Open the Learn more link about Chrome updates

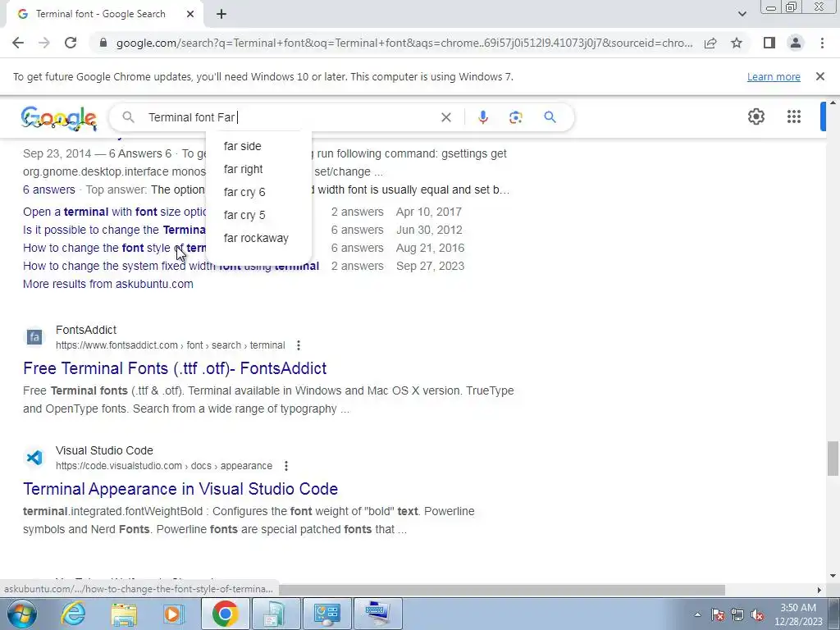(774, 76)
